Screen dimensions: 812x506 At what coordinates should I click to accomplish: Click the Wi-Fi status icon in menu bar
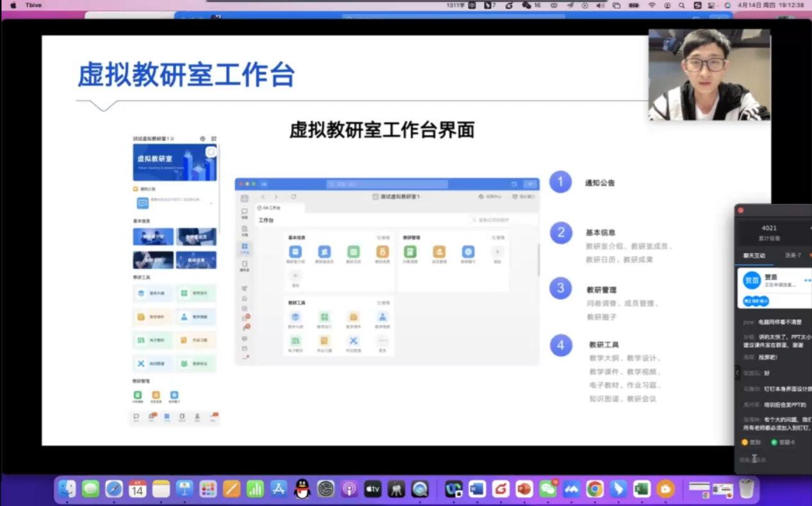(652, 5)
